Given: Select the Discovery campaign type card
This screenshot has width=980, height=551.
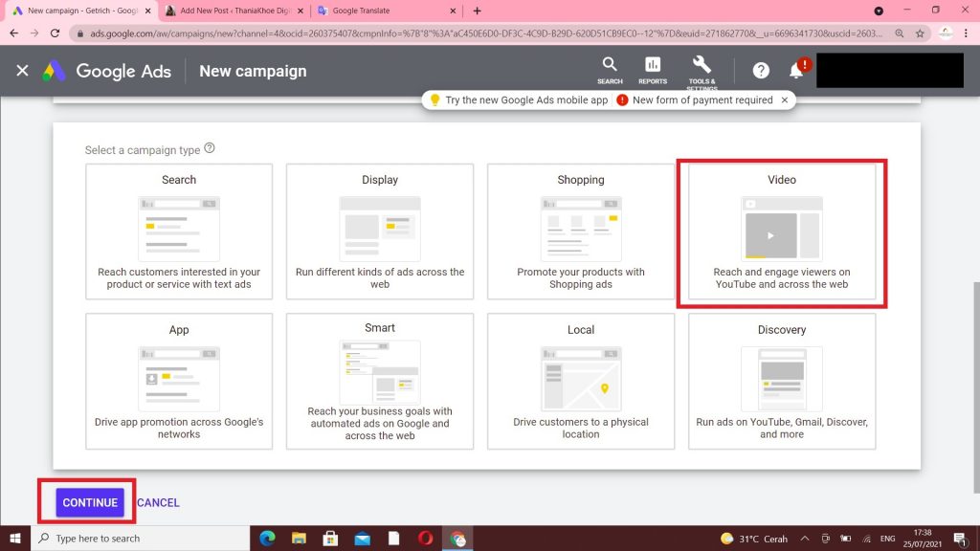Looking at the screenshot, I should point(781,381).
